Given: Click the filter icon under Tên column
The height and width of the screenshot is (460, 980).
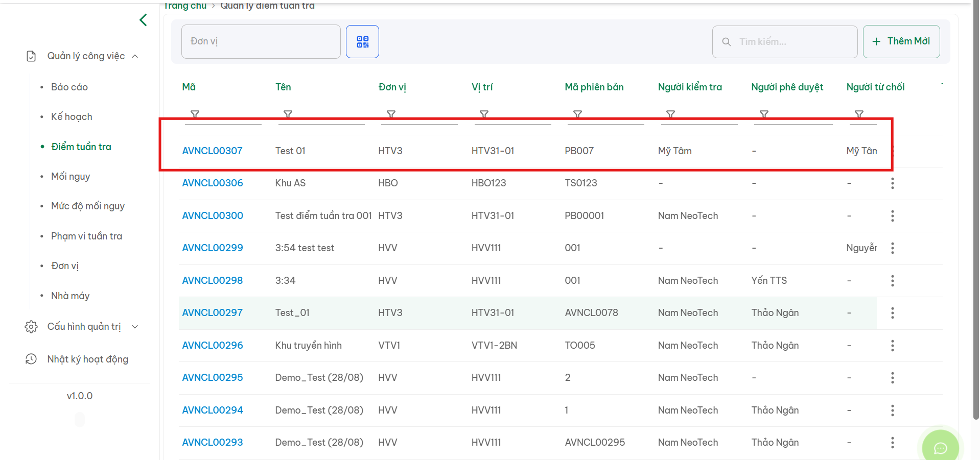Looking at the screenshot, I should (288, 114).
